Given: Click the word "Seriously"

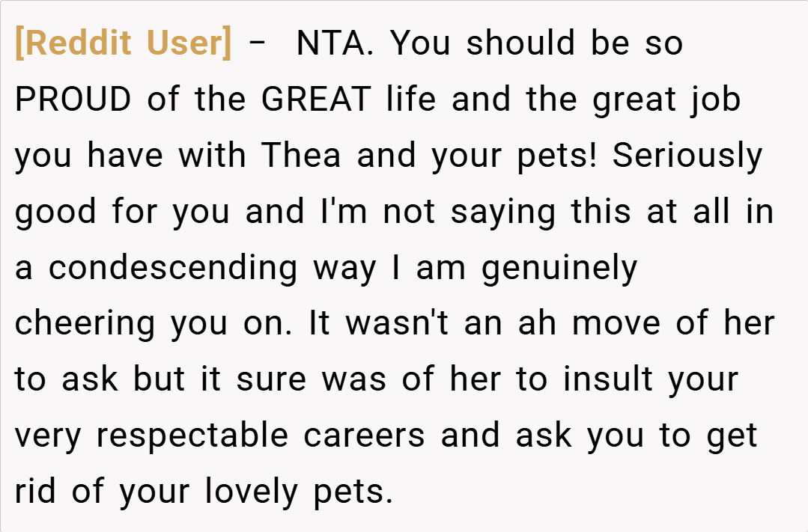Looking at the screenshot, I should tap(687, 156).
